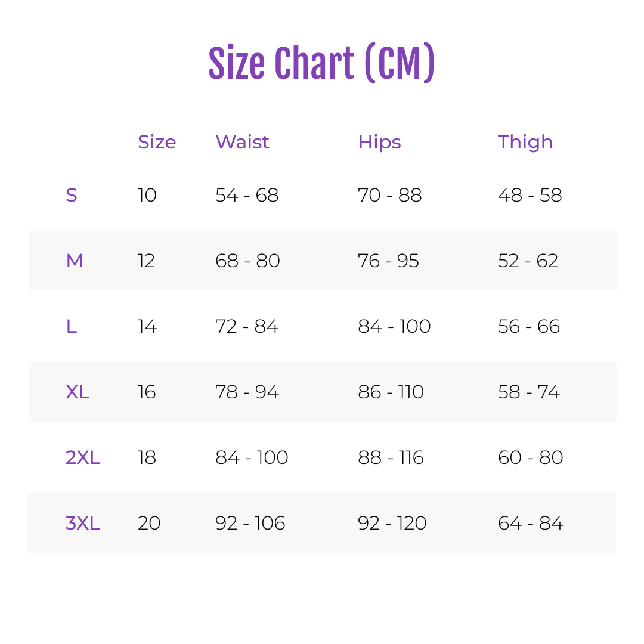
Task: Select the Hips column header
Action: (x=379, y=143)
